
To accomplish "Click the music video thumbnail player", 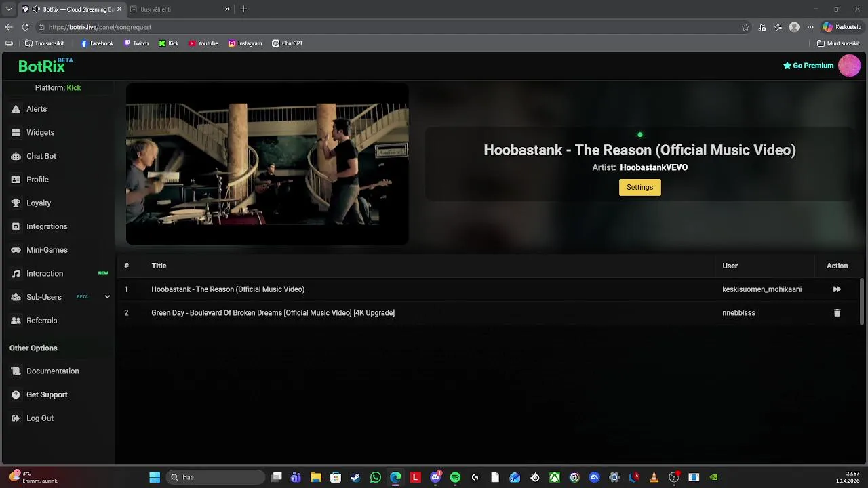I will point(267,164).
